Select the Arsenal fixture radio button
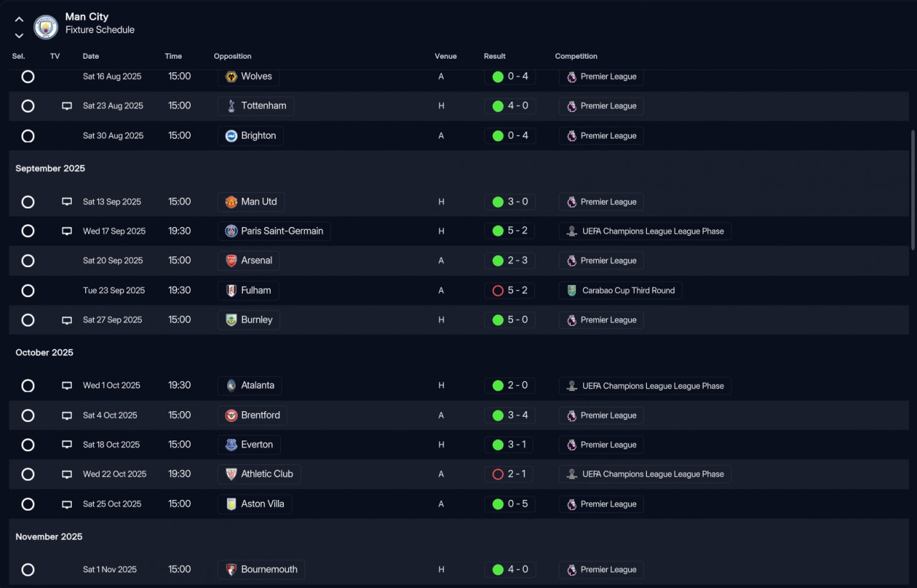This screenshot has width=917, height=588. point(28,261)
